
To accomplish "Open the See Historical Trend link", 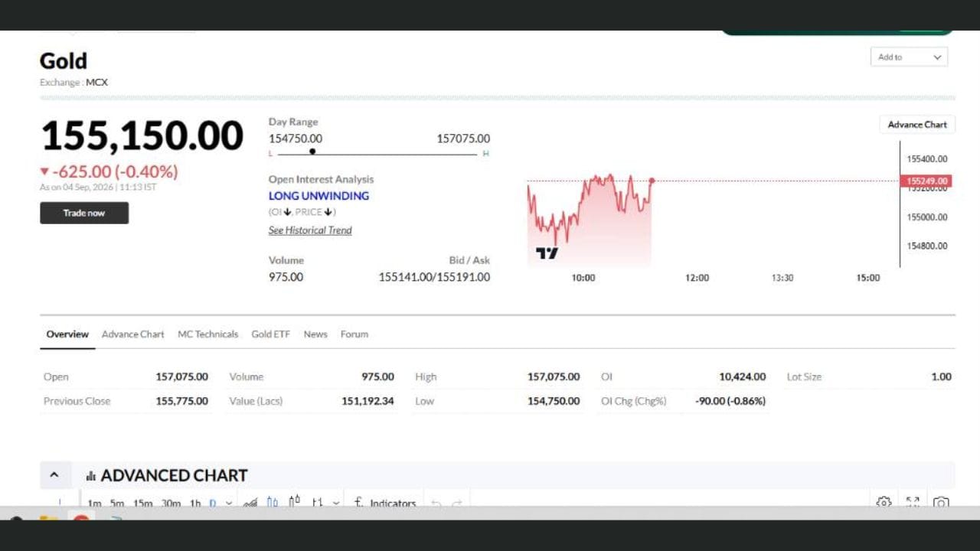I will pyautogui.click(x=310, y=230).
